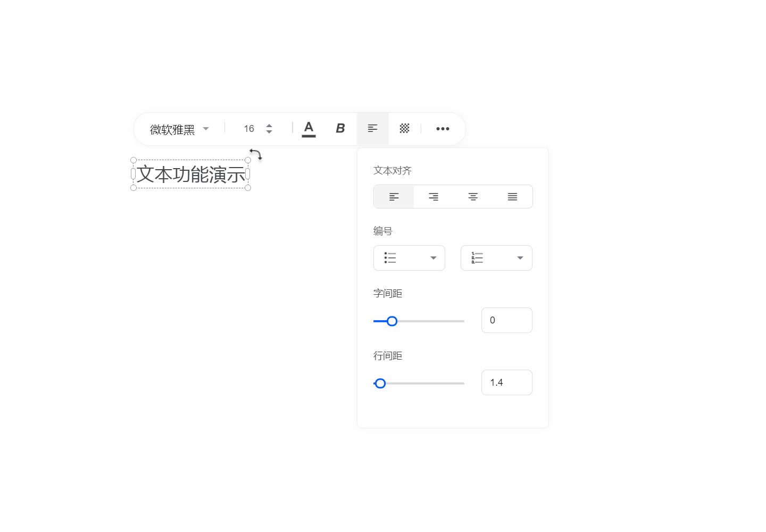766x532 pixels.
Task: Click the 文本功能演示 text box
Action: point(191,174)
